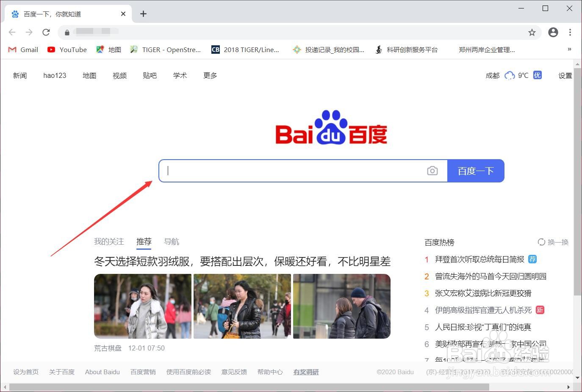Click the horizontal scrollbar right arrow
This screenshot has height=392, width=582.
coord(568,387)
